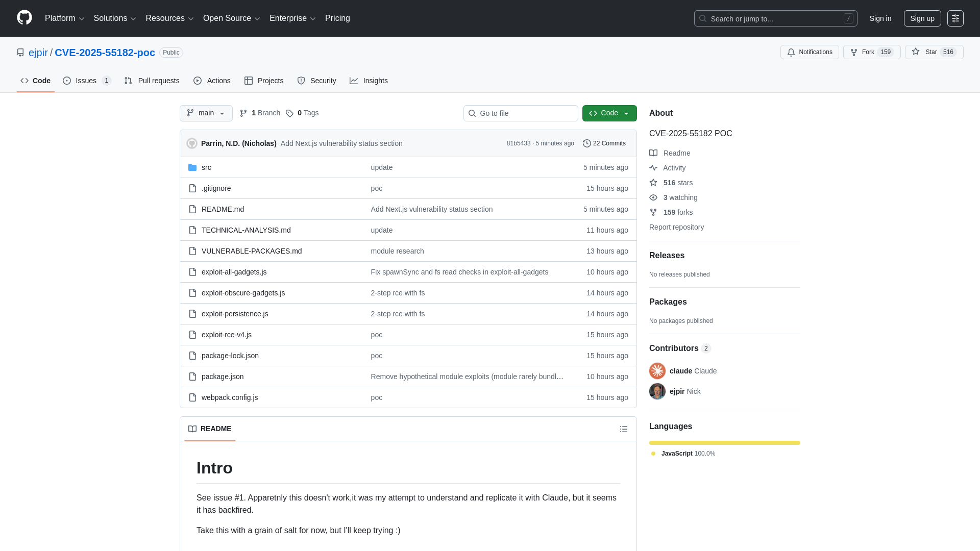
Task: Open the Insights tab
Action: click(369, 81)
